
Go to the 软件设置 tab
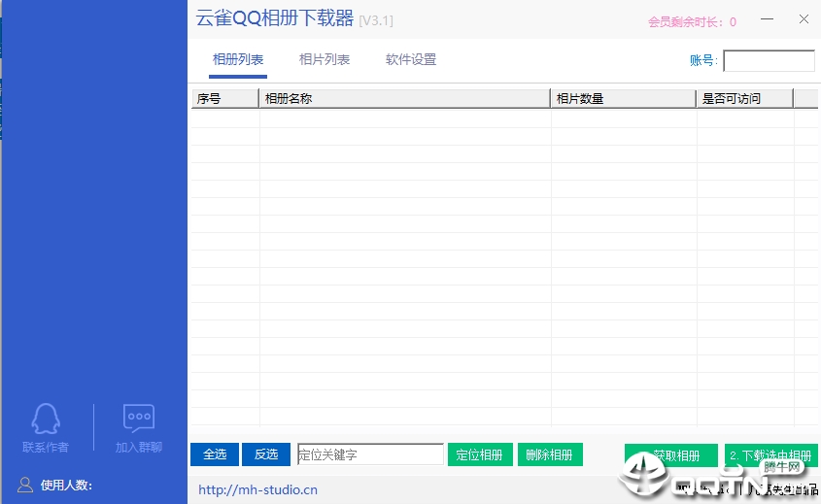[411, 59]
